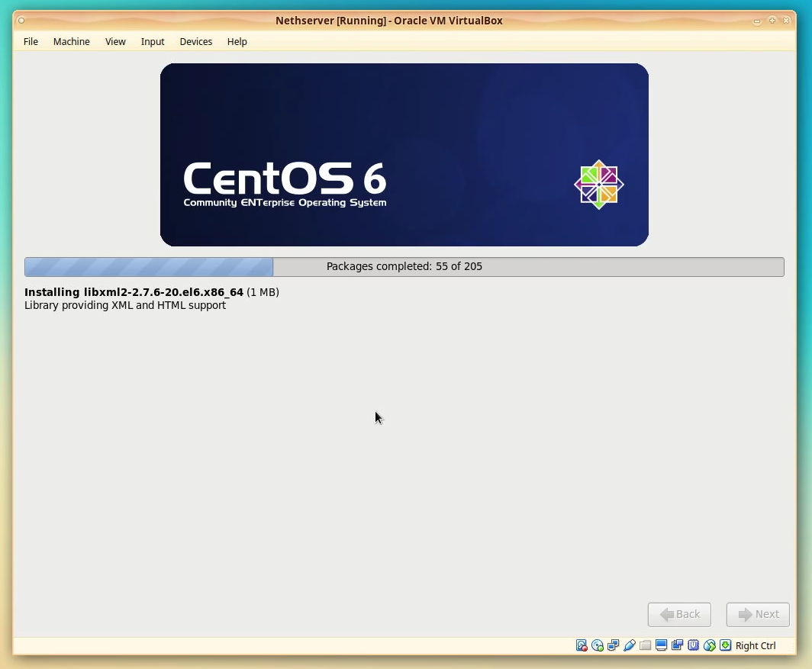Open the window menu circle in the title bar
The width and height of the screenshot is (812, 669).
coord(21,21)
